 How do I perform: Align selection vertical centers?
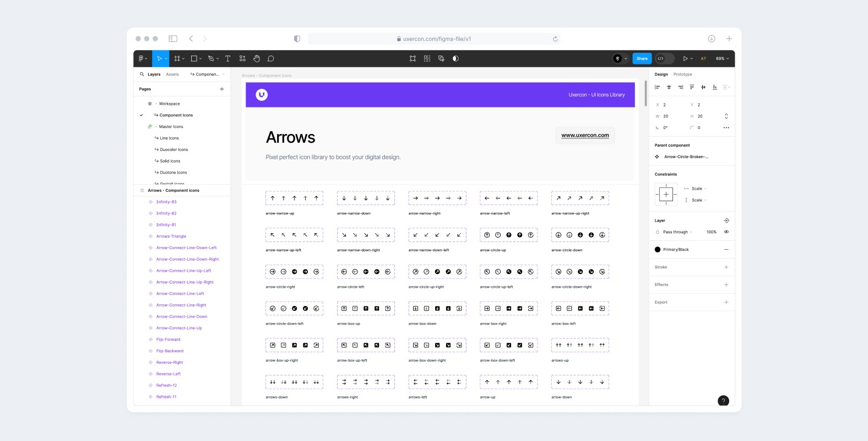click(x=703, y=87)
